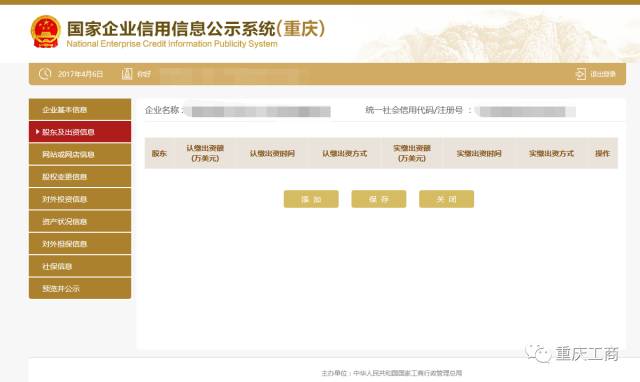
Task: Open the 预览并公示 sidebar item
Action: click(x=80, y=289)
